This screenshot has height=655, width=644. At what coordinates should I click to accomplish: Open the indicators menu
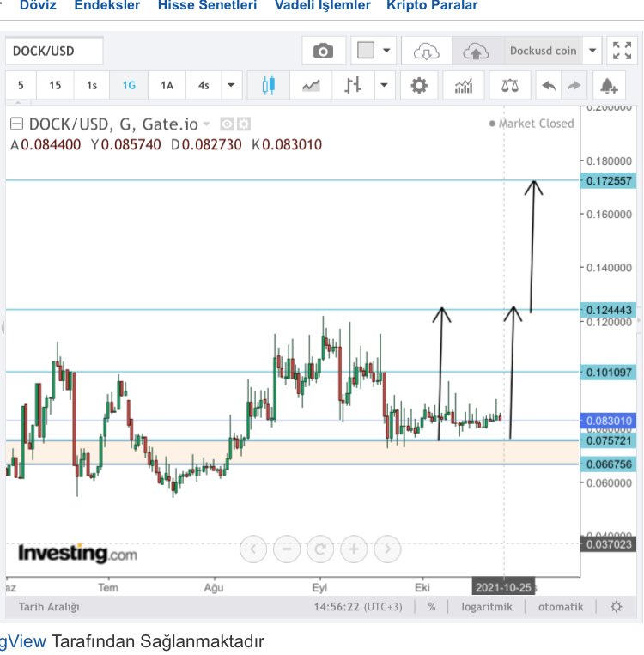pyautogui.click(x=464, y=85)
